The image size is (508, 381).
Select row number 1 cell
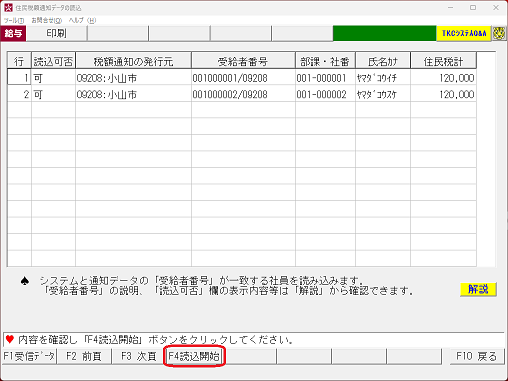pos(19,78)
